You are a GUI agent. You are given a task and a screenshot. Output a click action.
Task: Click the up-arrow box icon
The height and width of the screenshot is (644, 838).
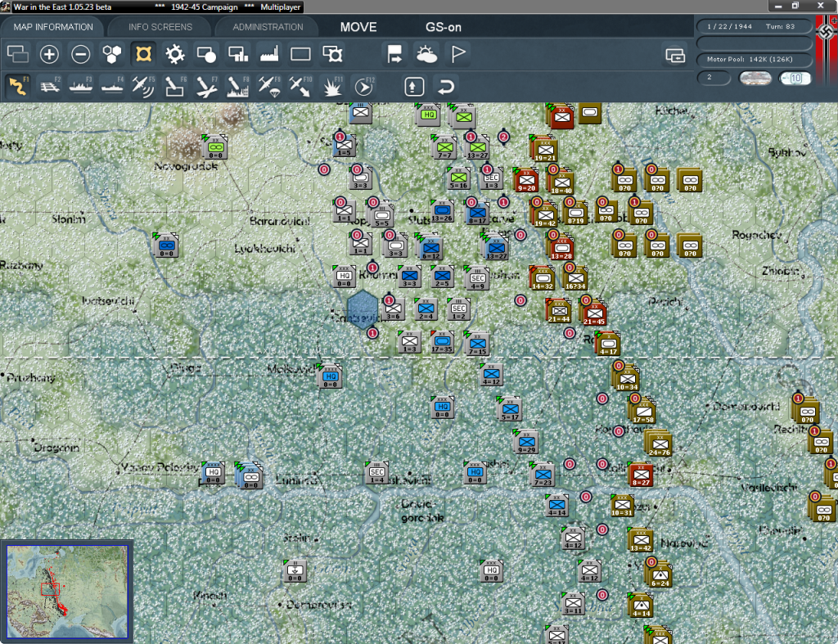(x=414, y=86)
